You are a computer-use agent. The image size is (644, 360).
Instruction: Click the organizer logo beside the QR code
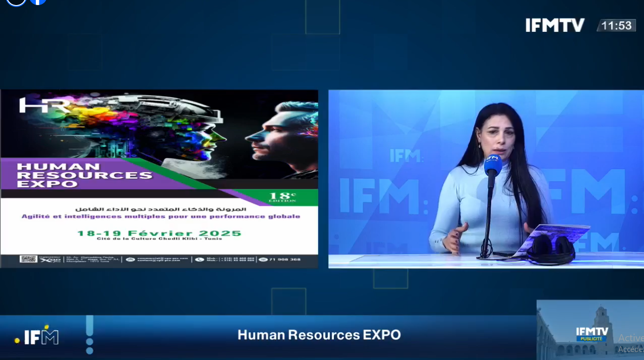(50, 259)
